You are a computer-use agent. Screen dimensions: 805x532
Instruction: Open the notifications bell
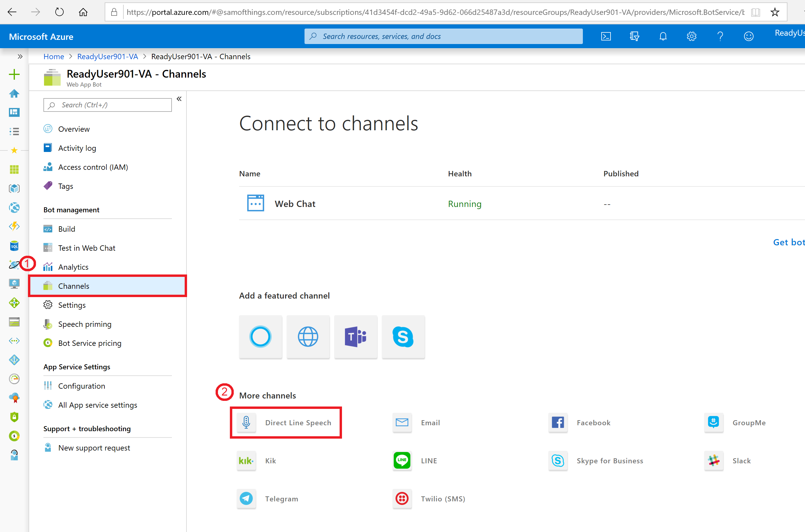click(663, 36)
